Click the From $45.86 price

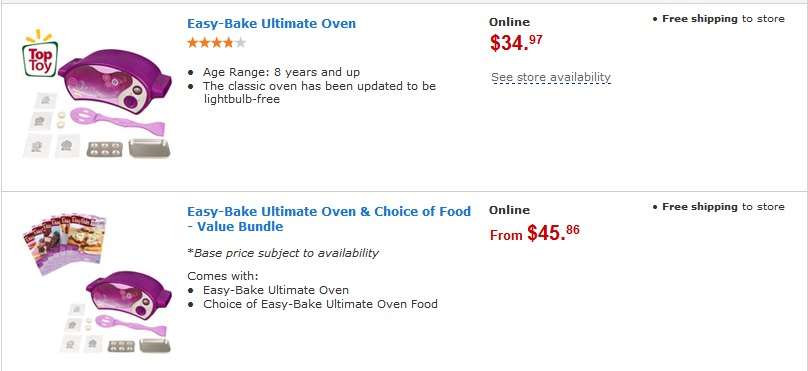[x=534, y=233]
